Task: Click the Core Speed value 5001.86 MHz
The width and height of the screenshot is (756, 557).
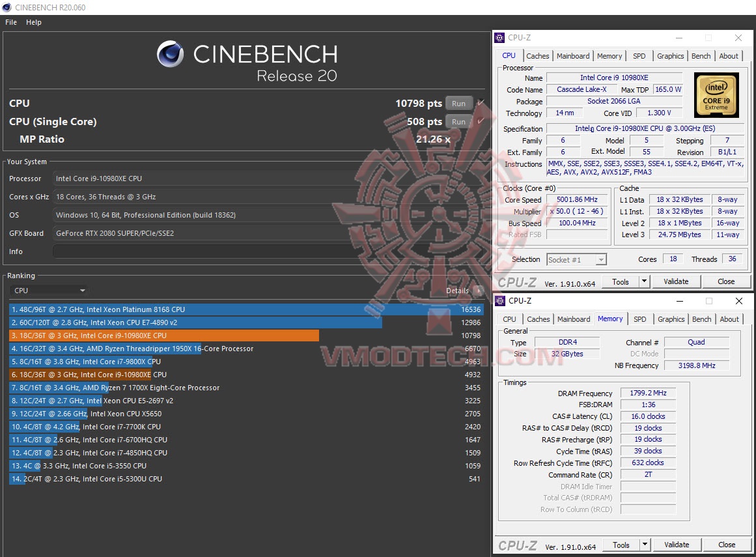Action: click(x=577, y=199)
